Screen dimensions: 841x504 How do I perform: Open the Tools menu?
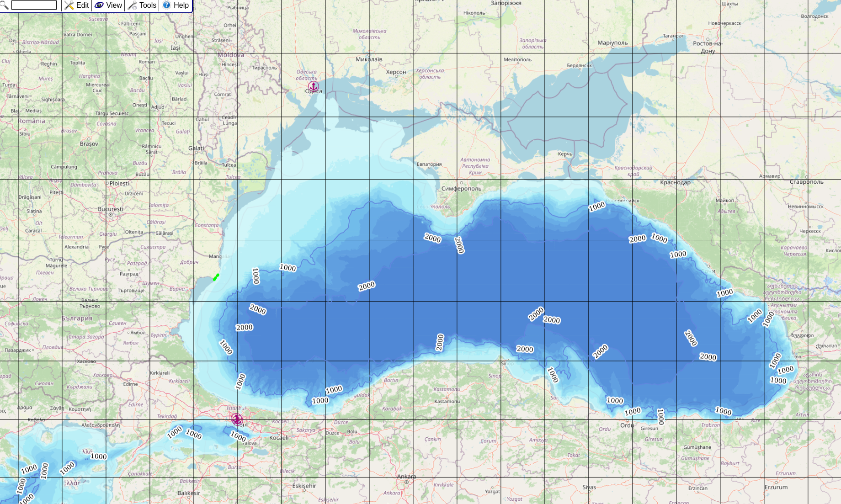click(142, 5)
